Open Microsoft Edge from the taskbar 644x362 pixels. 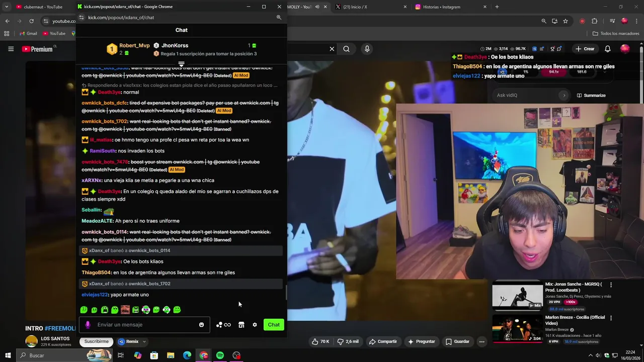(x=187, y=355)
